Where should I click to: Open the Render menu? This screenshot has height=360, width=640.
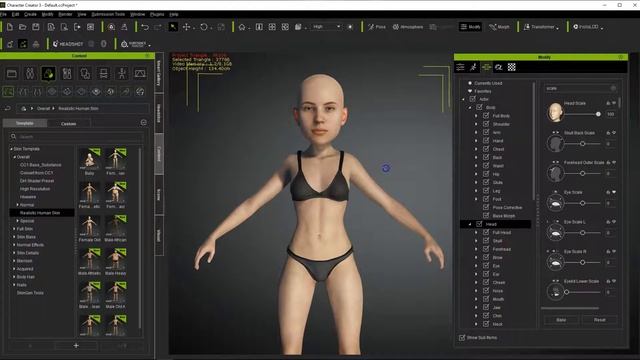pos(65,14)
